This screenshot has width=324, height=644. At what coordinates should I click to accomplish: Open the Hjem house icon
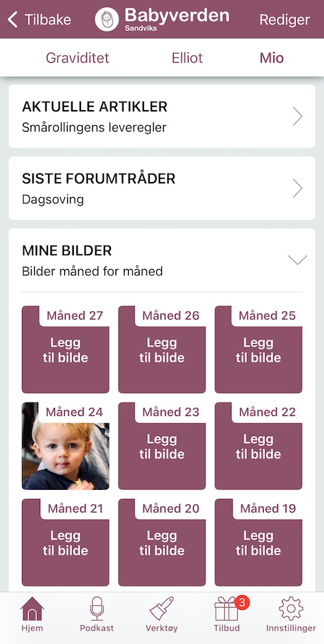click(x=32, y=608)
